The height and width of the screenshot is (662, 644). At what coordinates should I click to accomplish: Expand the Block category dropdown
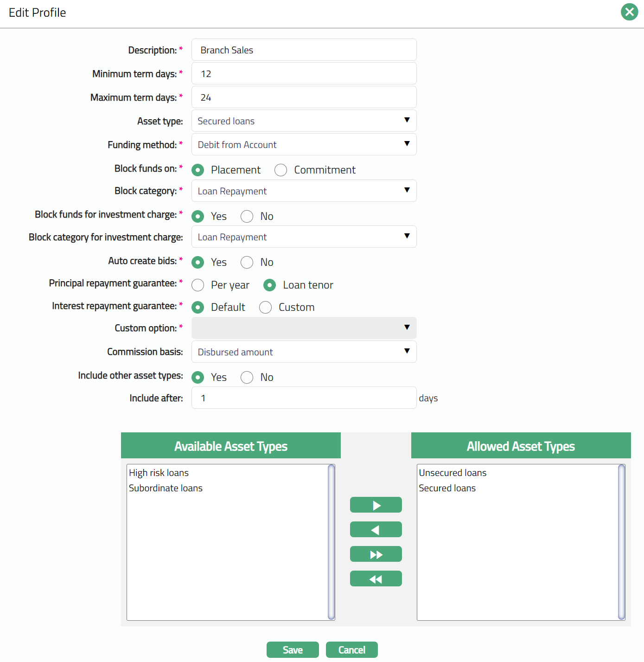pyautogui.click(x=304, y=191)
